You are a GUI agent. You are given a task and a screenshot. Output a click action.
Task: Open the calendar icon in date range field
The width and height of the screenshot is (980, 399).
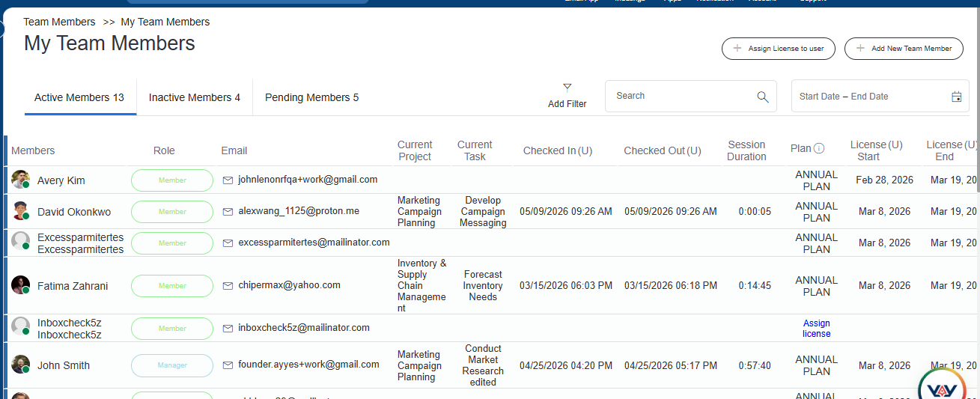956,97
